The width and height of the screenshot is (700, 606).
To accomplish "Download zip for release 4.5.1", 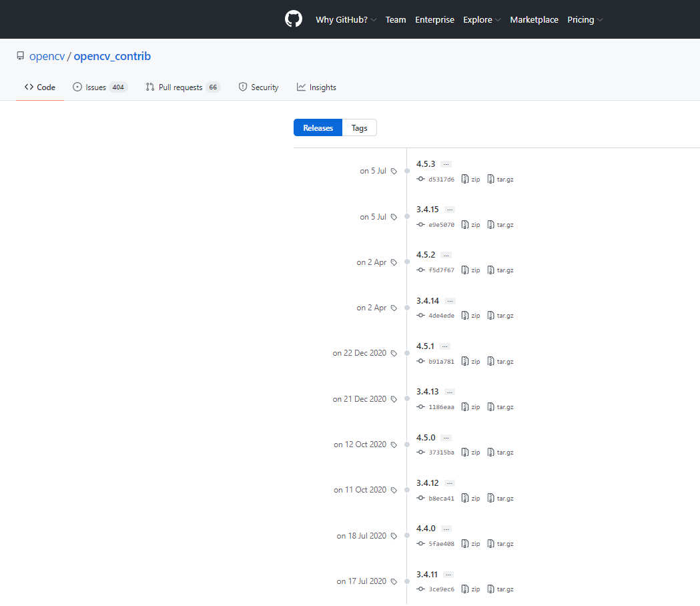I will coord(471,361).
